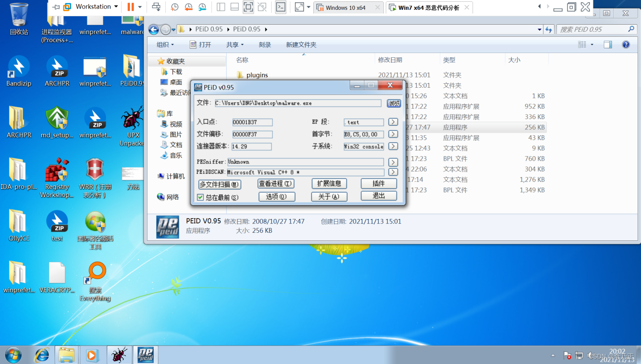Show the VMware library sidebar view icon
This screenshot has width=641, height=364.
coord(221,7)
